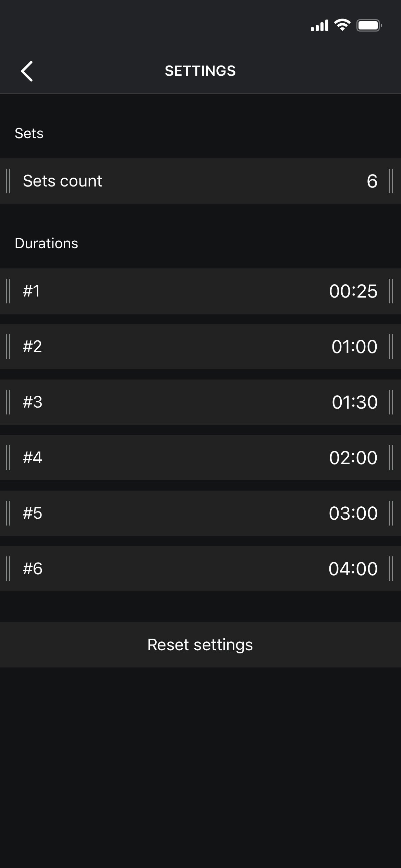Screen dimensions: 401x868
Task: Tap the Wi-Fi status icon
Action: (x=342, y=25)
